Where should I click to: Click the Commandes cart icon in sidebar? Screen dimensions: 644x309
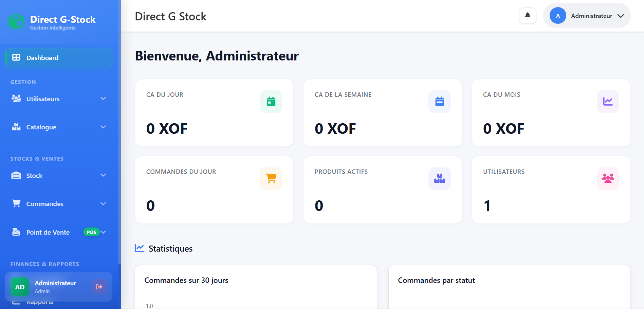coord(16,203)
